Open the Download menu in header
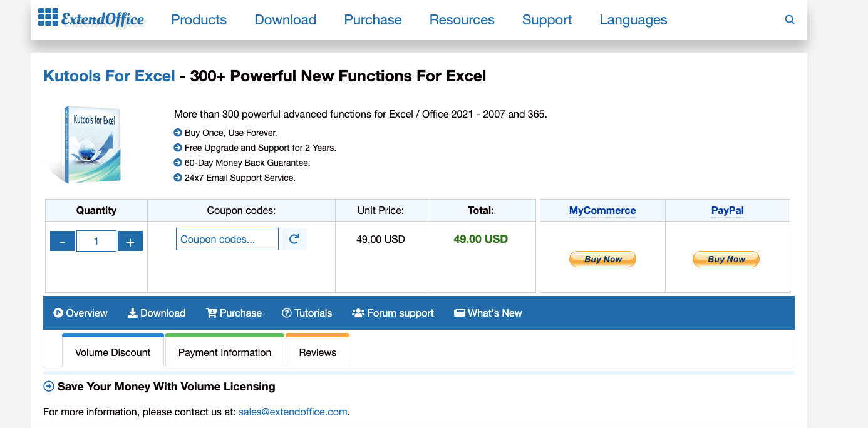The height and width of the screenshot is (428, 868). 286,20
